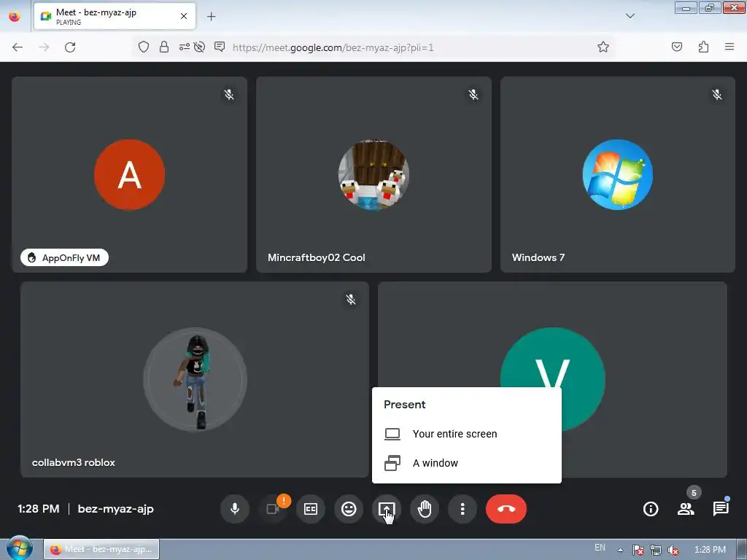The height and width of the screenshot is (560, 747).
Task: Click the Windows 7 name label
Action: (538, 257)
